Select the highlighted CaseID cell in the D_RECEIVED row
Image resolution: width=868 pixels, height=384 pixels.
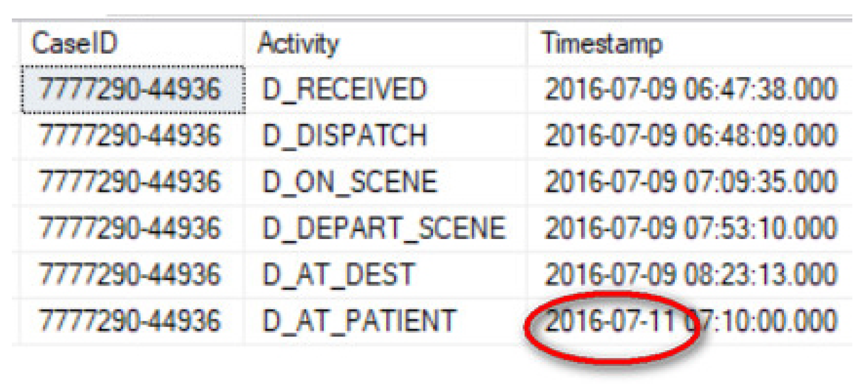(x=133, y=89)
